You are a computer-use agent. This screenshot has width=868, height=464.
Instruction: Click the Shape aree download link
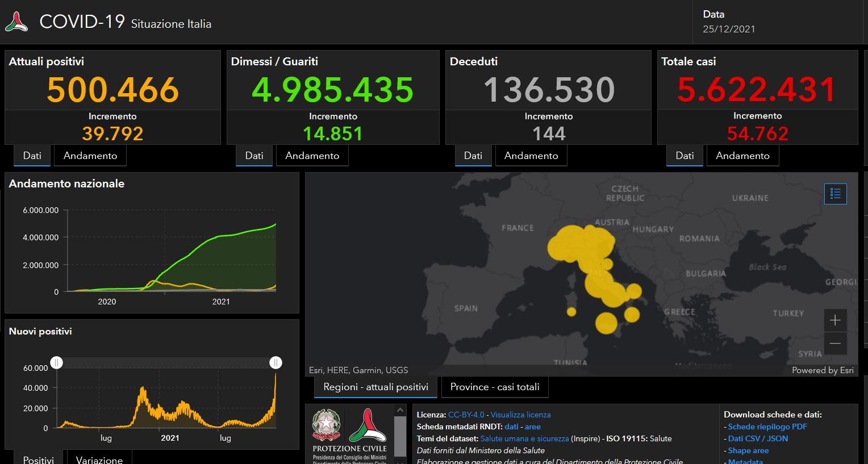pos(748,450)
